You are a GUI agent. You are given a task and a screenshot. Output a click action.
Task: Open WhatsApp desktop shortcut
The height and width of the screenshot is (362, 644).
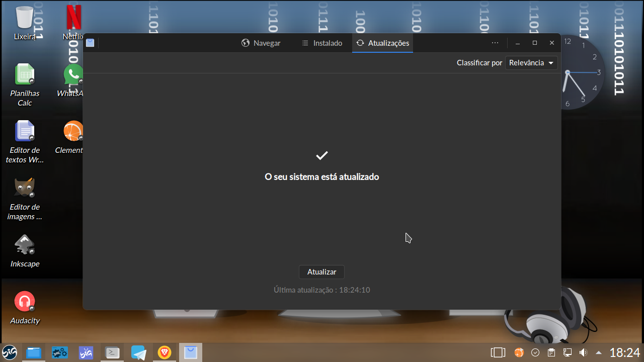coord(70,80)
